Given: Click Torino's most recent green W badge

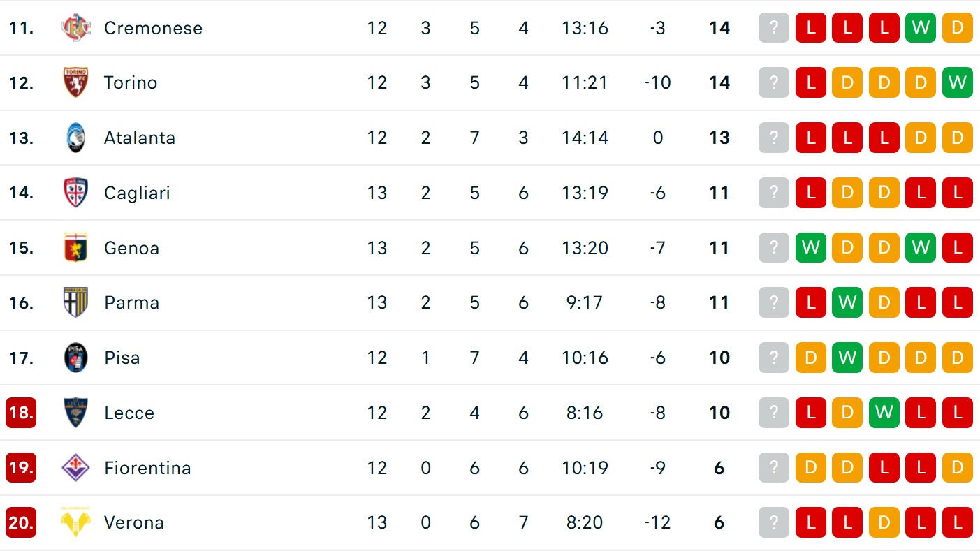Looking at the screenshot, I should 957,82.
